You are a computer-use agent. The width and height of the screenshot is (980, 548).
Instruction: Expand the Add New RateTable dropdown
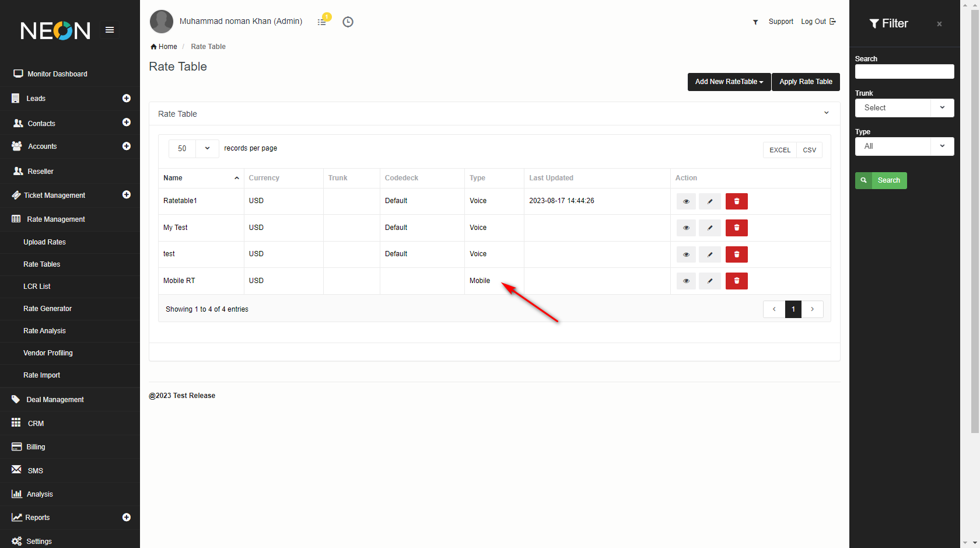(x=729, y=82)
